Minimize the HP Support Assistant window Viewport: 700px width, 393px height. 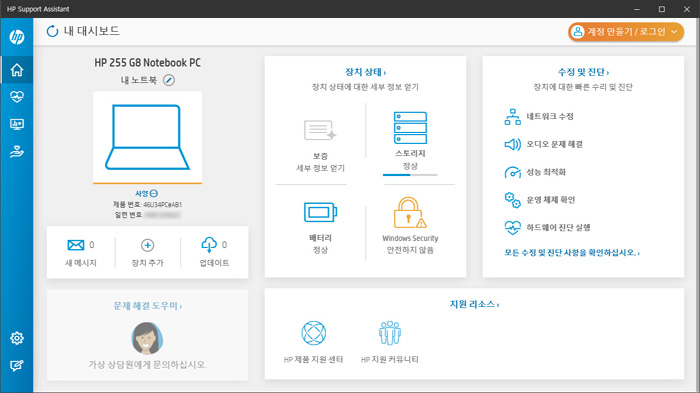[637, 9]
